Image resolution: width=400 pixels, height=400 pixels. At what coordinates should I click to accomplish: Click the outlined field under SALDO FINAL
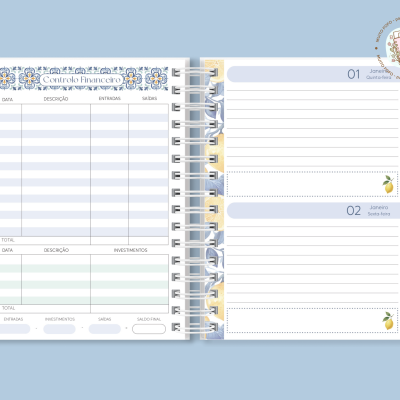click(149, 329)
